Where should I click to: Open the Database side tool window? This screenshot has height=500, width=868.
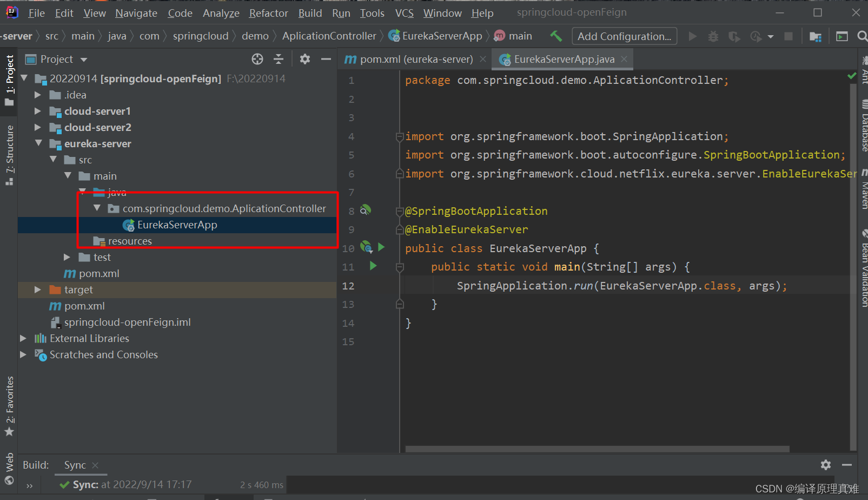point(864,126)
